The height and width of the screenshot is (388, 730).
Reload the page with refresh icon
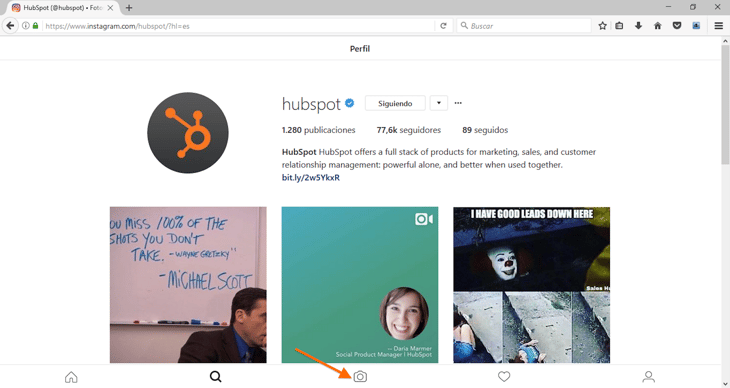click(443, 26)
